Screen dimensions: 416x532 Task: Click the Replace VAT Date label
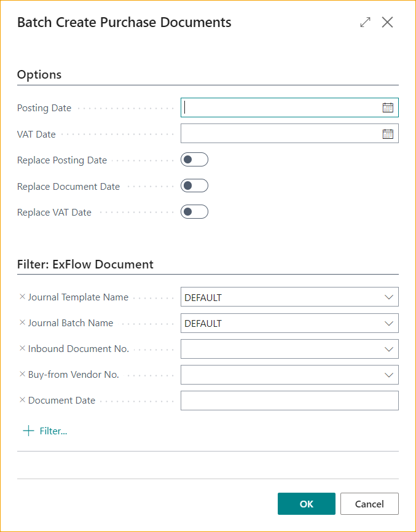[54, 213]
